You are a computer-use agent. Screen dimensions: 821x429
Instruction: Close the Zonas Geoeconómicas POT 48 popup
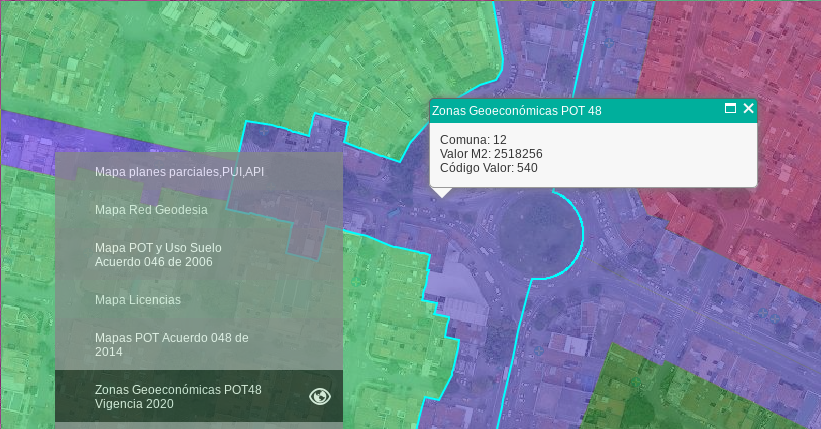(749, 108)
